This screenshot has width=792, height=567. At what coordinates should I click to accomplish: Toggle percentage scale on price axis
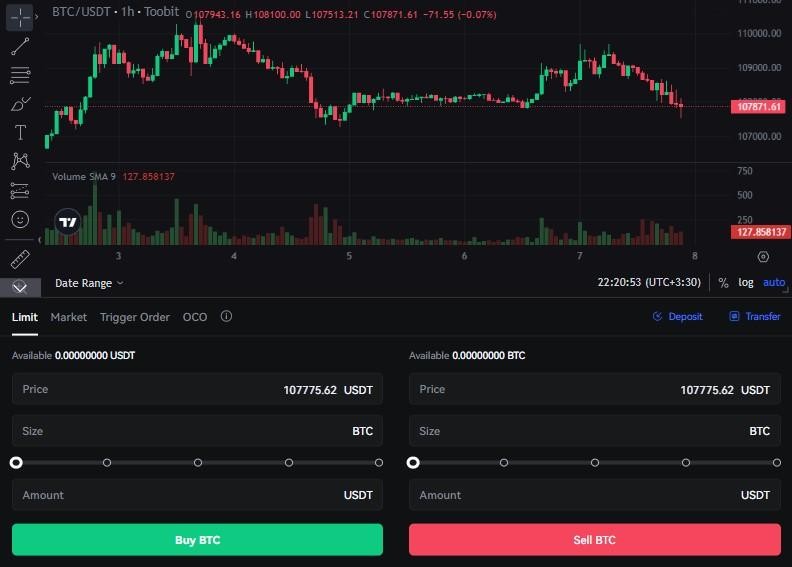coord(723,283)
